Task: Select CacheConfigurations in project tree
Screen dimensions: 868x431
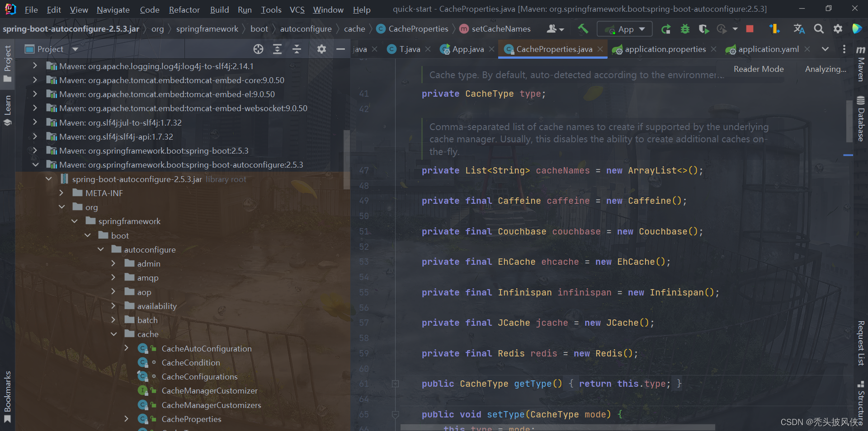Action: click(199, 377)
